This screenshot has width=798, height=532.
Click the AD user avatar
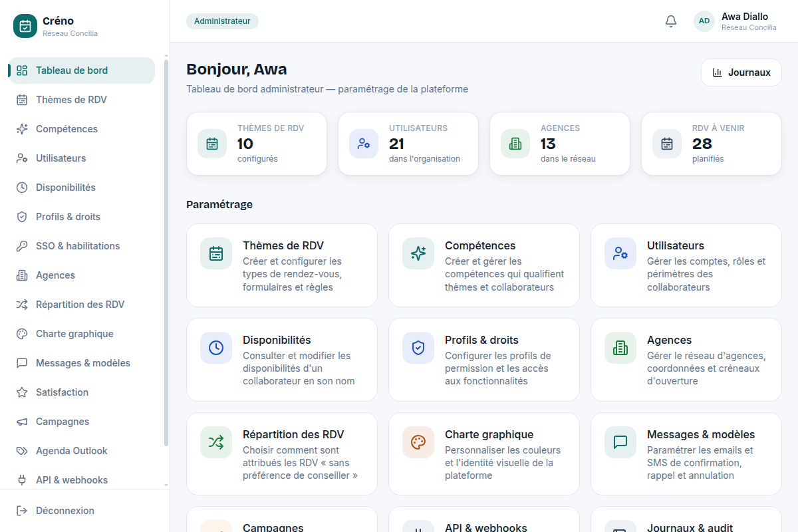[x=704, y=21]
